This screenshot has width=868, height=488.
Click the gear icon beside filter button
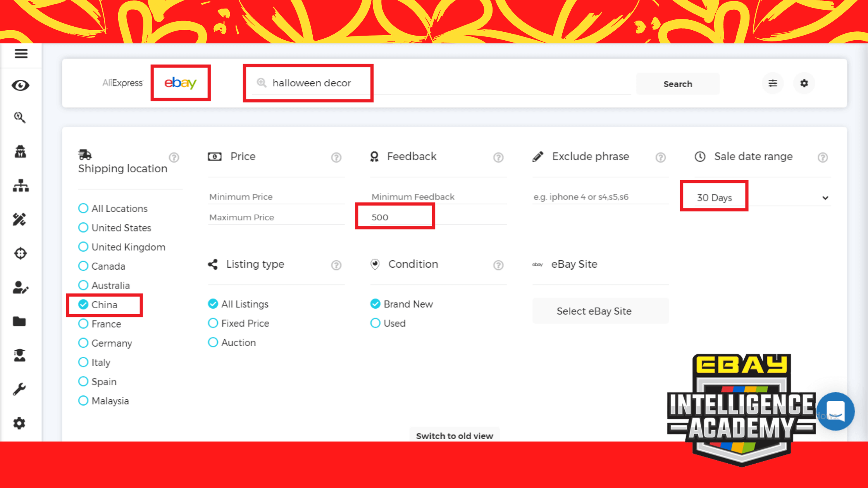pyautogui.click(x=804, y=83)
